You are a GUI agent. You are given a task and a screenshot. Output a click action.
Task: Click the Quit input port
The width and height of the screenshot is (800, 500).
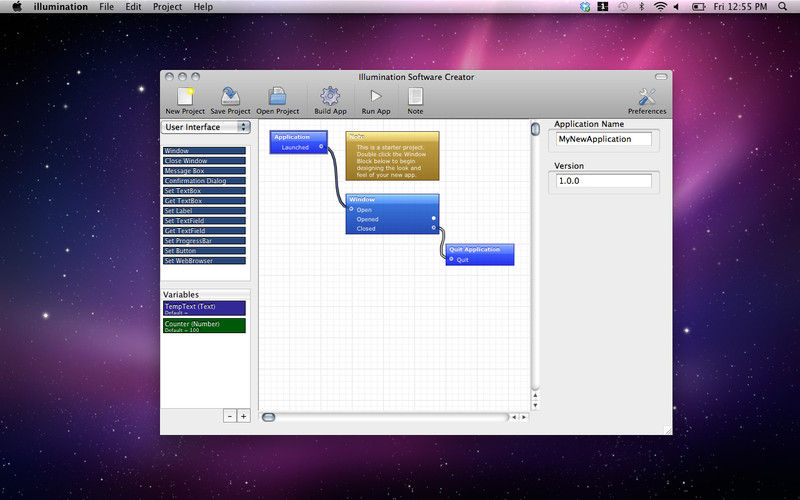coord(451,259)
